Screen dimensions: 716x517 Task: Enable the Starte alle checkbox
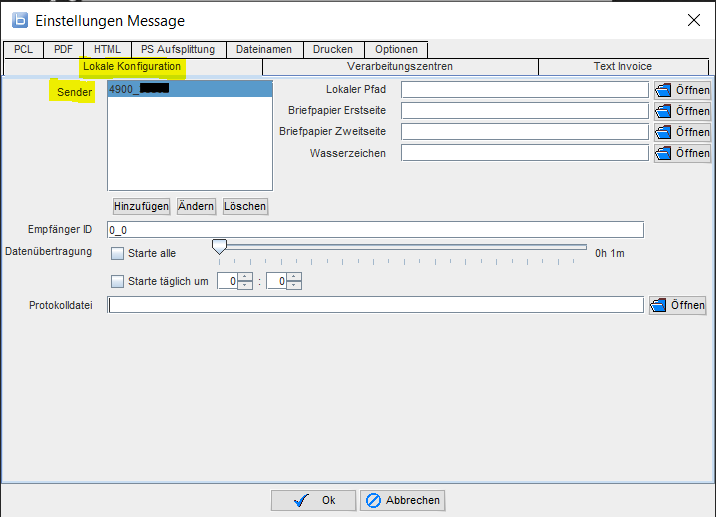pyautogui.click(x=118, y=254)
